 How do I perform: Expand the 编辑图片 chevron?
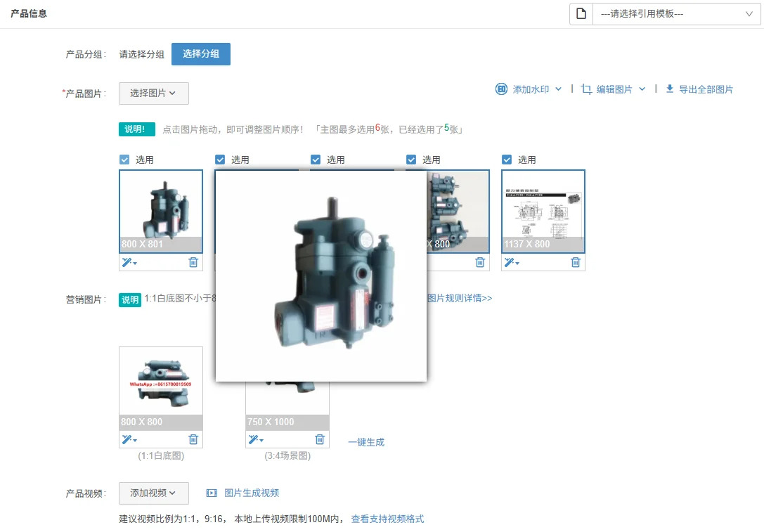click(x=642, y=89)
